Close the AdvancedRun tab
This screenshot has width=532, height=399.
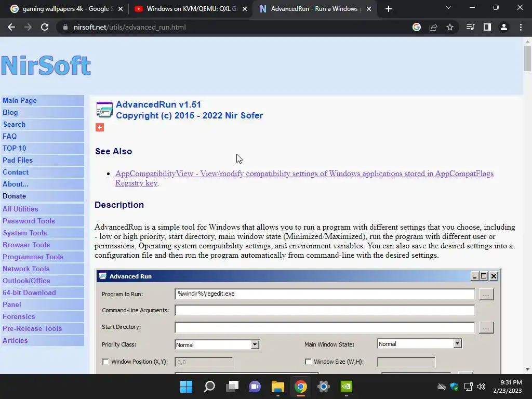point(369,9)
